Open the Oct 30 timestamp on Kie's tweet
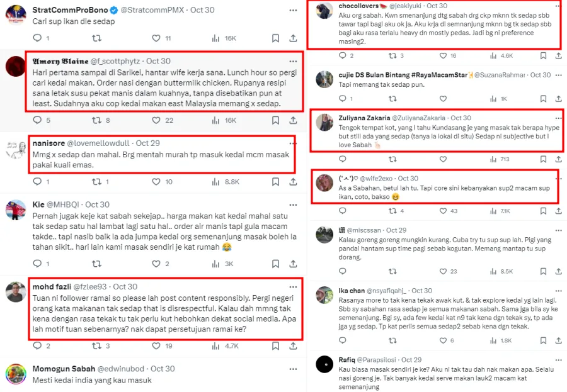Viewport: 567px width, 392px height. point(97,204)
